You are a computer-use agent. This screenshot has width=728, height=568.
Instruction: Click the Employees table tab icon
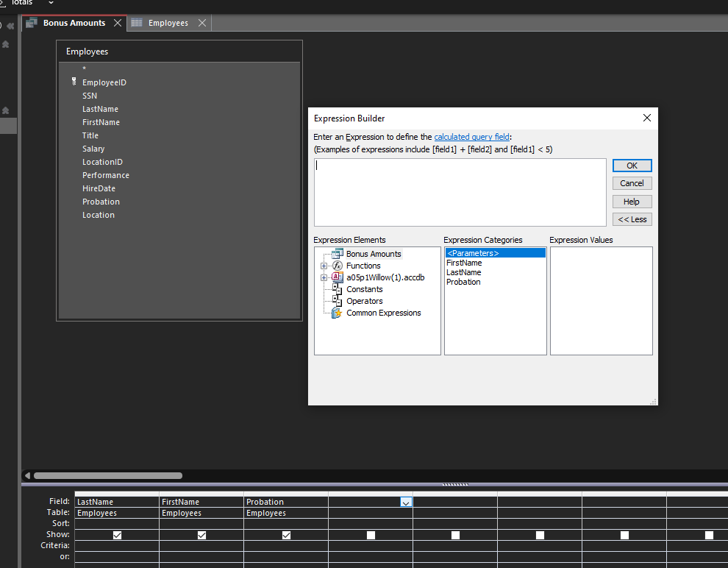(137, 23)
